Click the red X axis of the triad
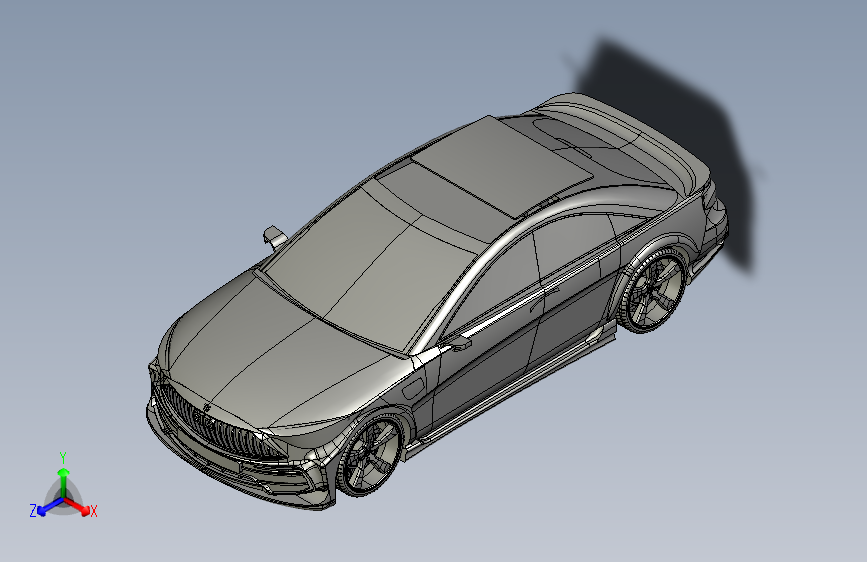867x562 pixels. click(80, 507)
